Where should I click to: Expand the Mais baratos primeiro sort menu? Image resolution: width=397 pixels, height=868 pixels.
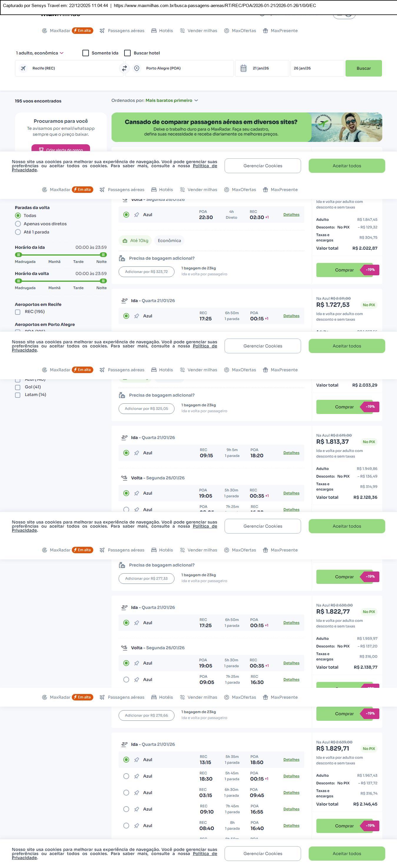(171, 100)
